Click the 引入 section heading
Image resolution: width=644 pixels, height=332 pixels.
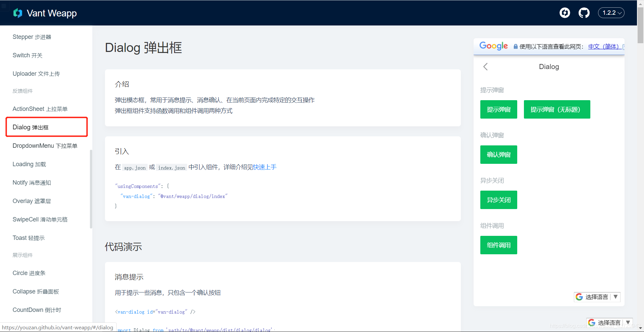point(122,151)
